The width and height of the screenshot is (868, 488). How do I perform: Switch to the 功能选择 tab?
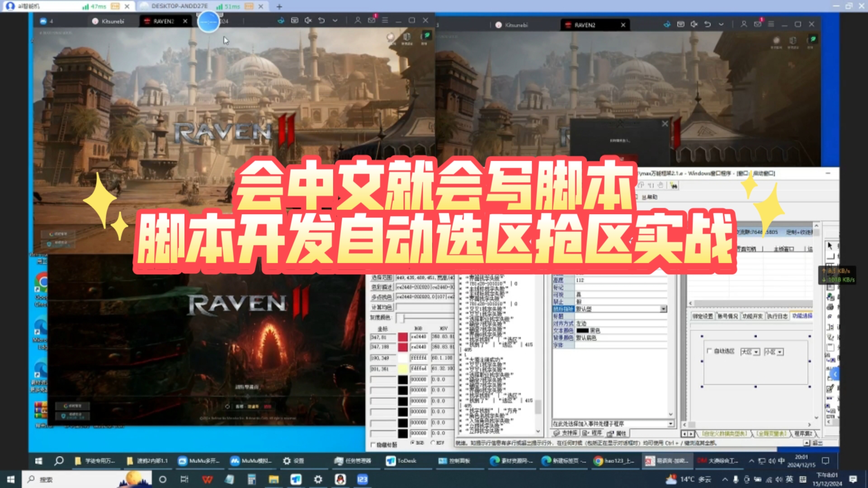802,316
